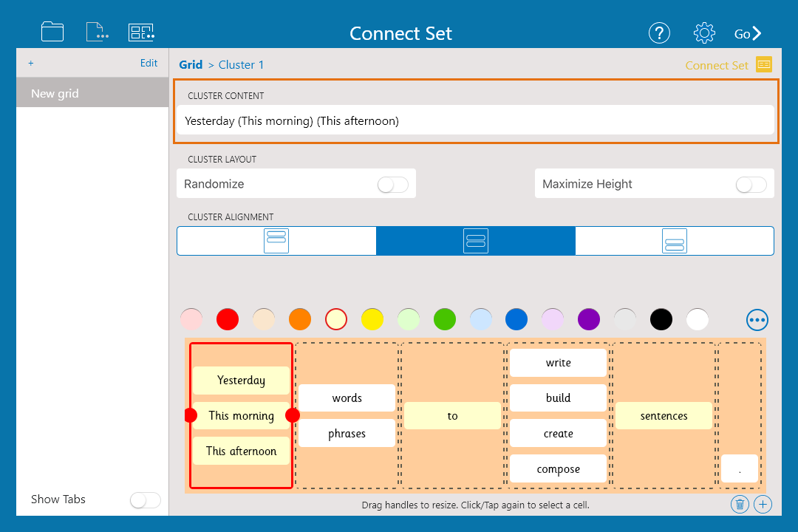Click the new document icon
Screen dimensions: 798x532
(x=97, y=32)
